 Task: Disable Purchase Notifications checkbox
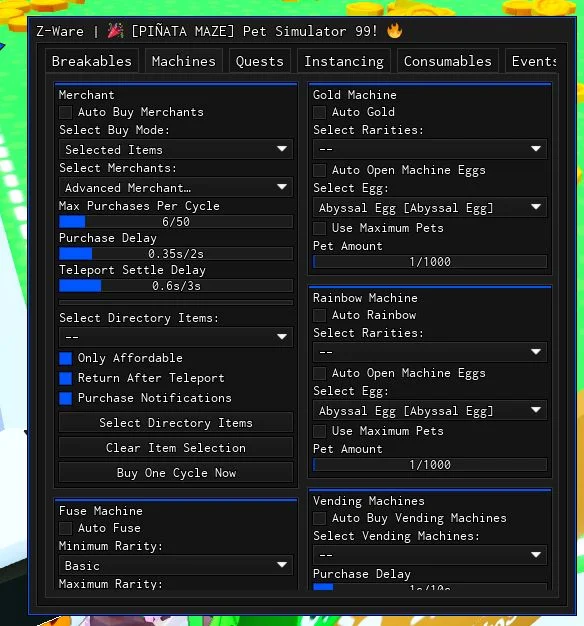tap(65, 398)
